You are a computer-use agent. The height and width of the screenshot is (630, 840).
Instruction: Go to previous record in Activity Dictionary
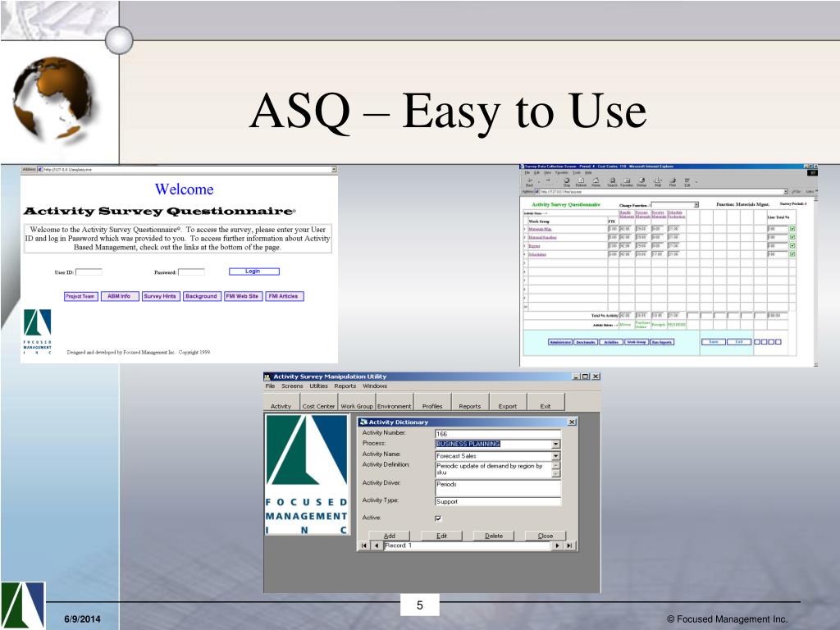click(x=376, y=546)
